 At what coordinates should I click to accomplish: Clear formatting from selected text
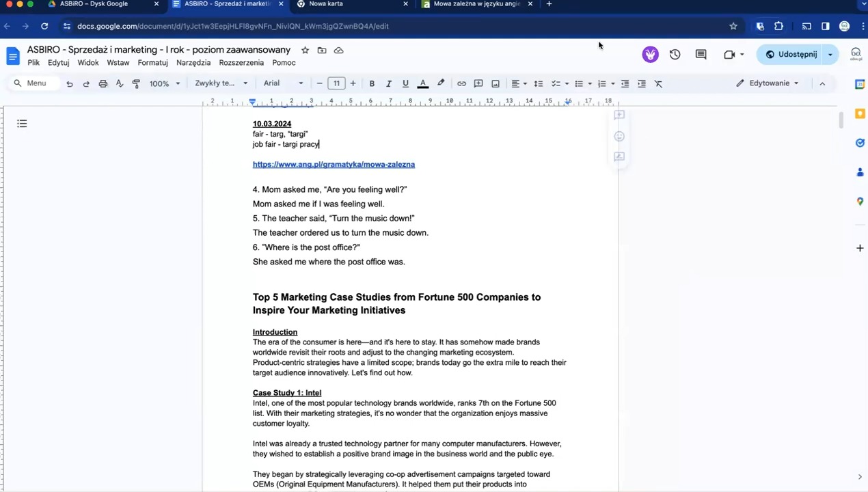point(658,83)
